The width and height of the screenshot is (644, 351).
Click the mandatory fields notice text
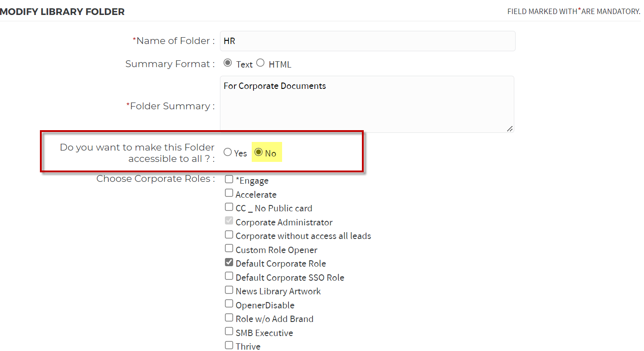574,11
